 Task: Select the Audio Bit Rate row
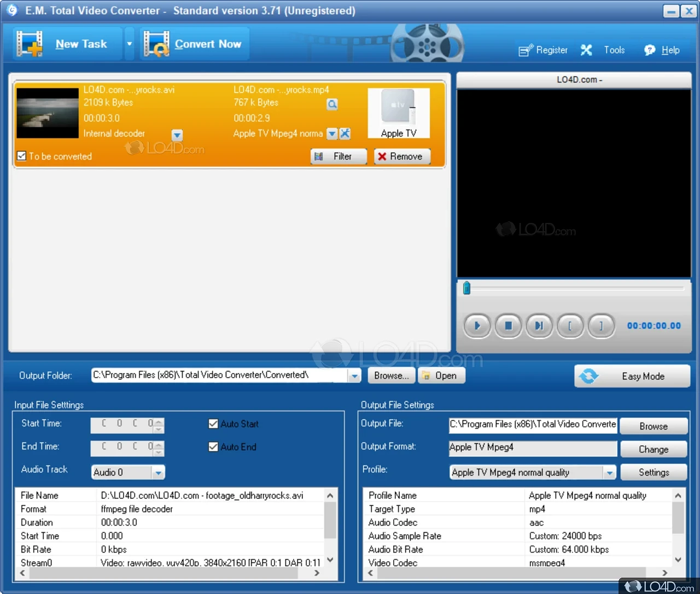(x=518, y=549)
